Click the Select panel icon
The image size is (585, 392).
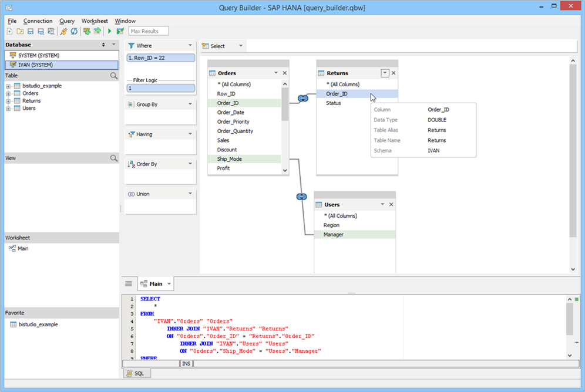[205, 46]
